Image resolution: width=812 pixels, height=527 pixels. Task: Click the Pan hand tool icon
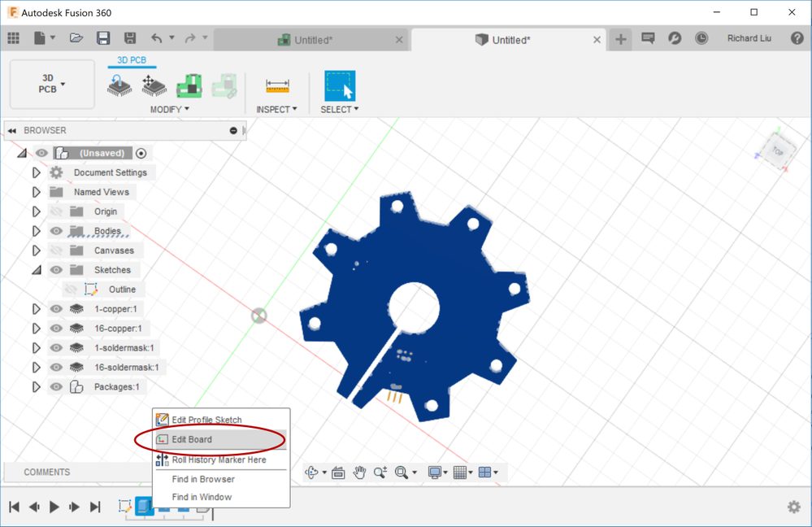[x=358, y=473]
